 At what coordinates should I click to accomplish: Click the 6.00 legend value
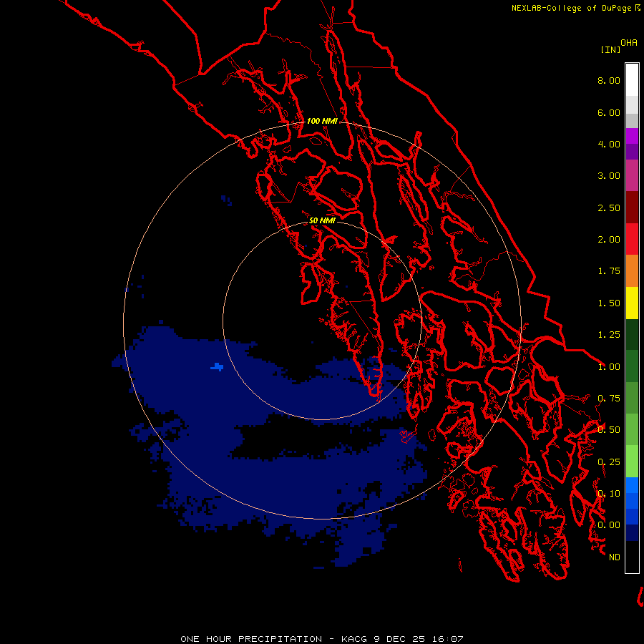609,112
